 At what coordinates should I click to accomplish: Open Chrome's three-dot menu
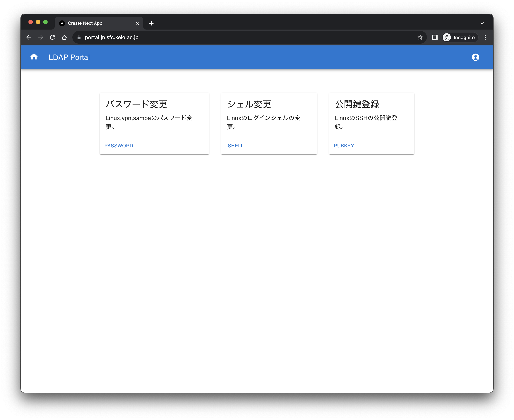click(x=485, y=37)
